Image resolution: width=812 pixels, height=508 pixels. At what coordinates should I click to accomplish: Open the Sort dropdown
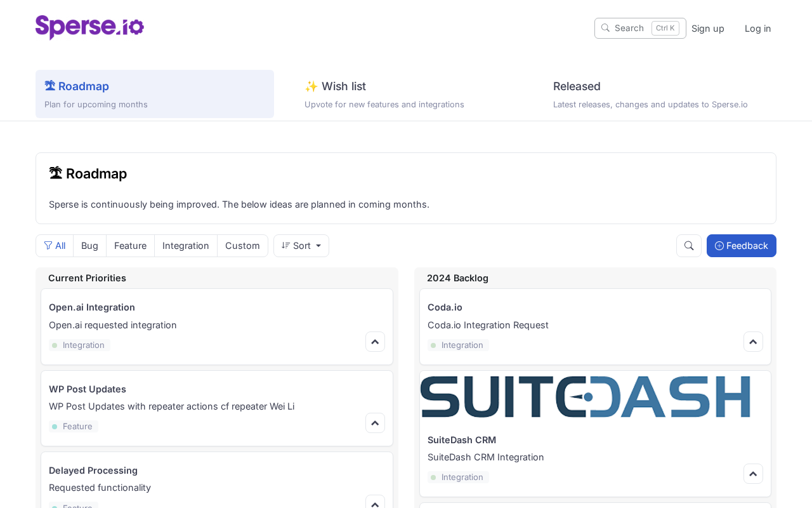tap(301, 246)
